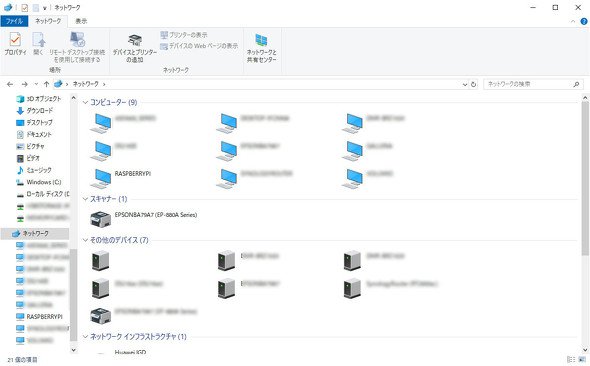Select RASPBERRYPI in sidebar tree
590x366 pixels.
point(40,317)
